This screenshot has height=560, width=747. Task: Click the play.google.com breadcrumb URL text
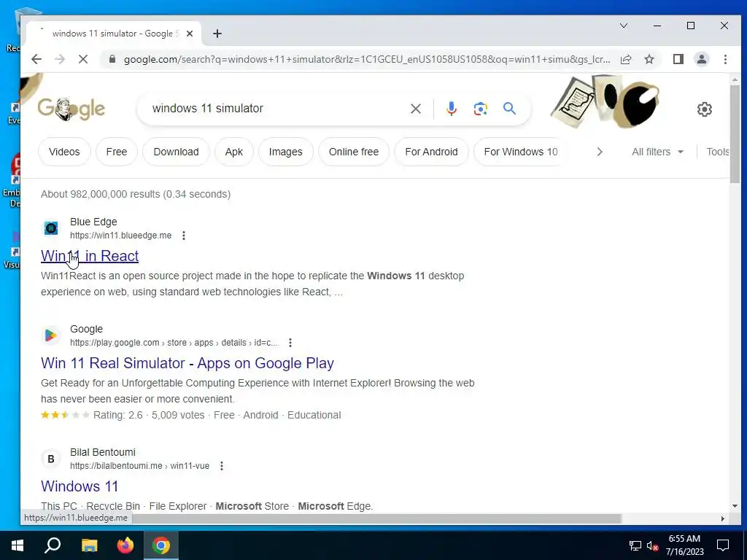click(x=174, y=343)
